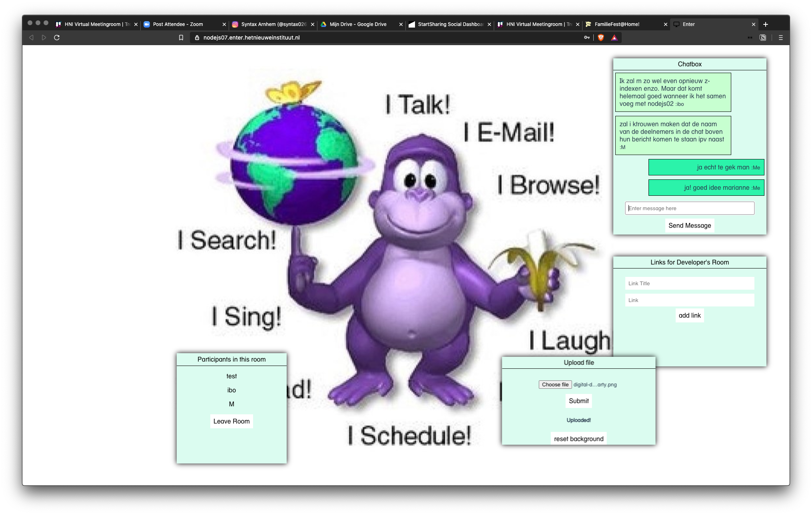Click ibo's message about z-indexen
This screenshot has width=812, height=515.
tap(673, 92)
